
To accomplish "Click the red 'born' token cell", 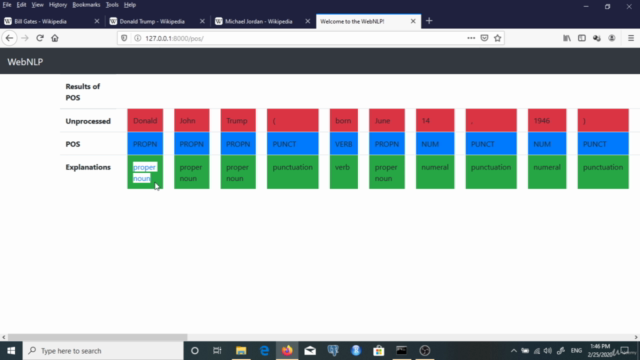I will coord(344,120).
